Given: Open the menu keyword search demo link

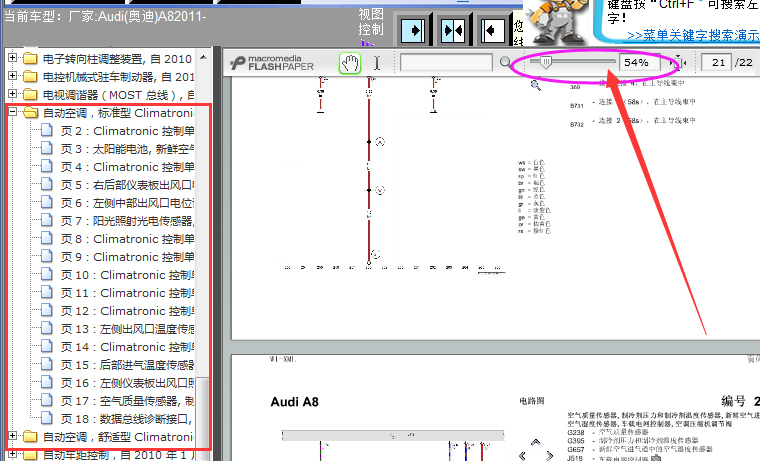Looking at the screenshot, I should 693,35.
